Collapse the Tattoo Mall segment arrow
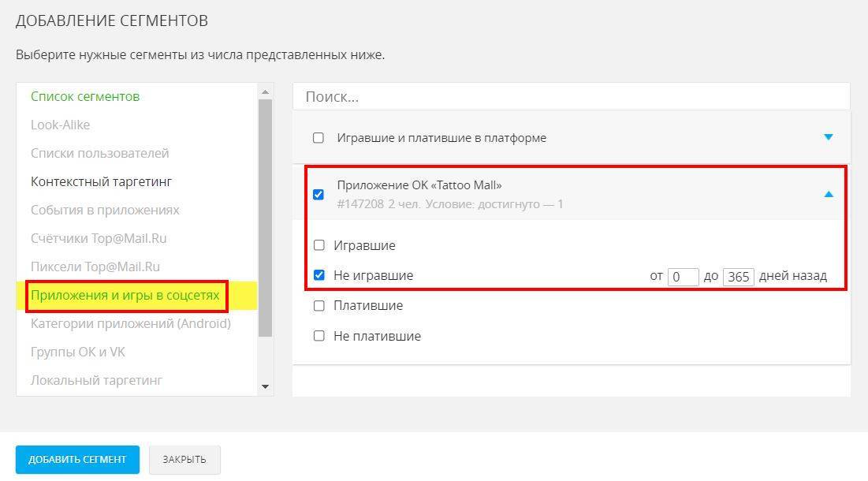This screenshot has height=481, width=868. coord(828,194)
